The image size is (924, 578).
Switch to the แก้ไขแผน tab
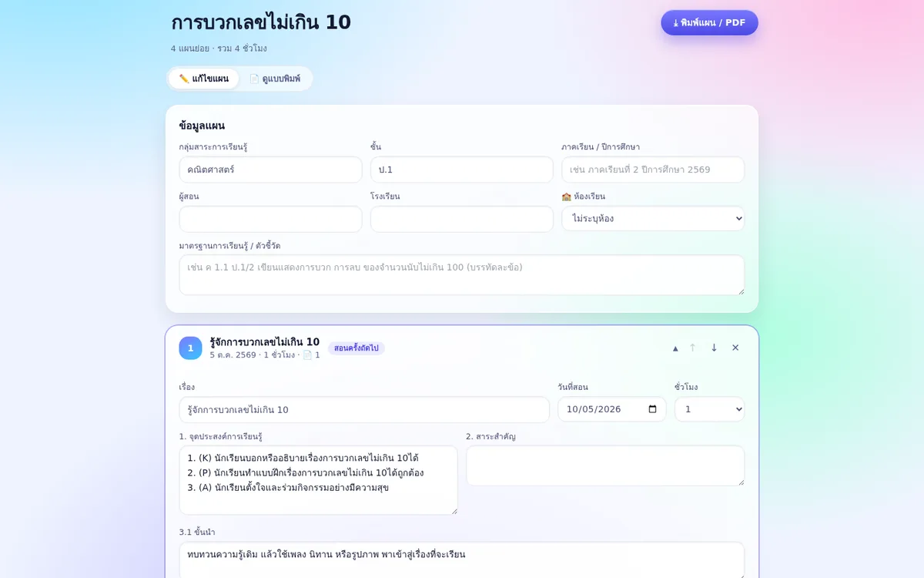[x=204, y=79]
